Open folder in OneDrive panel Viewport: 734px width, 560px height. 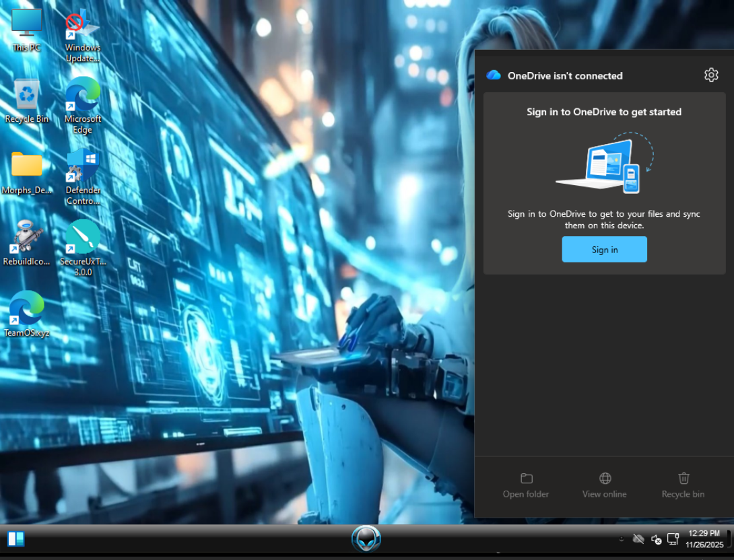coord(526,485)
